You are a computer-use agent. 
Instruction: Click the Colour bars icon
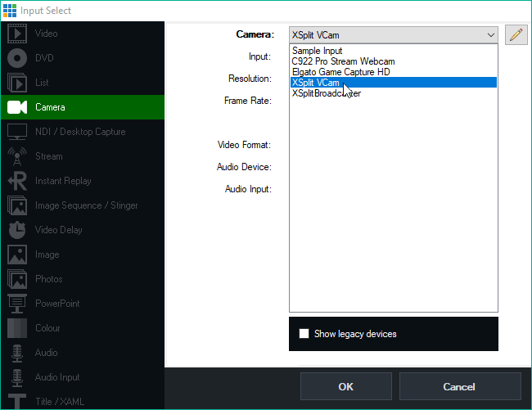(17, 328)
